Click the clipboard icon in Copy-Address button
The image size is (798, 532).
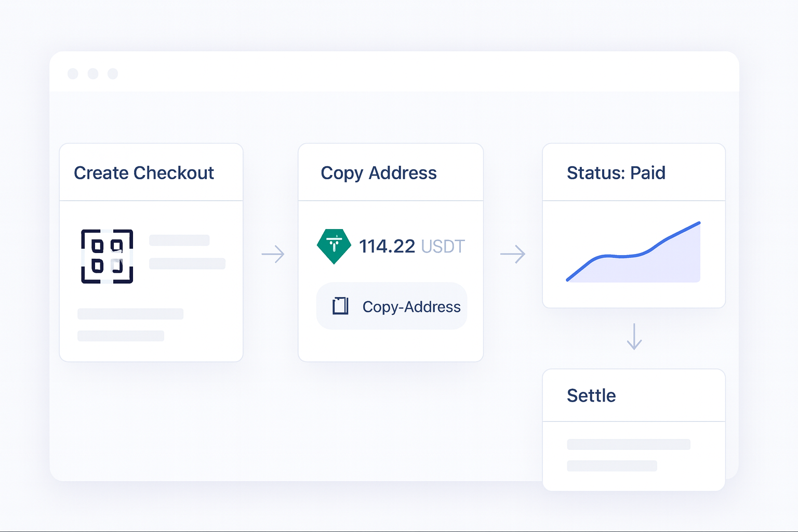[x=340, y=306]
